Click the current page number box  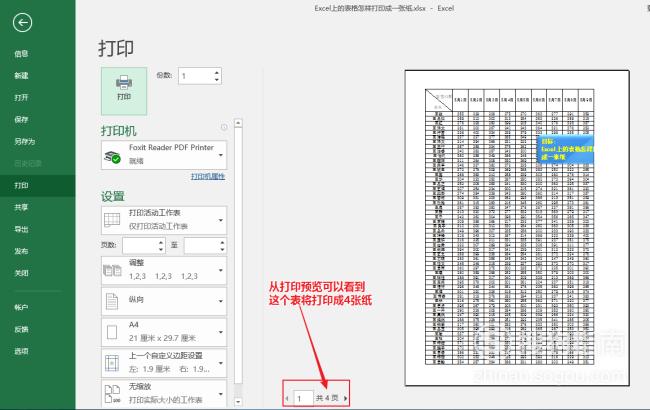coord(303,398)
